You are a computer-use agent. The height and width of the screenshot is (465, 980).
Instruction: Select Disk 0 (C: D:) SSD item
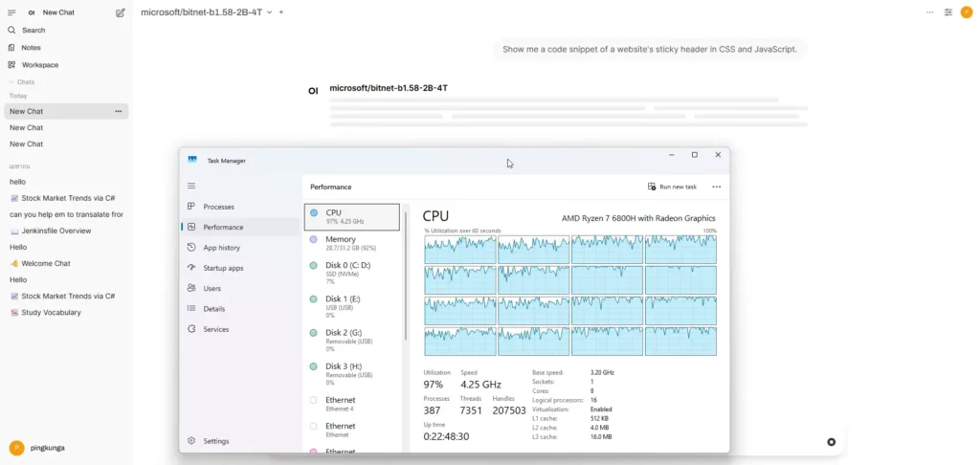(x=352, y=273)
